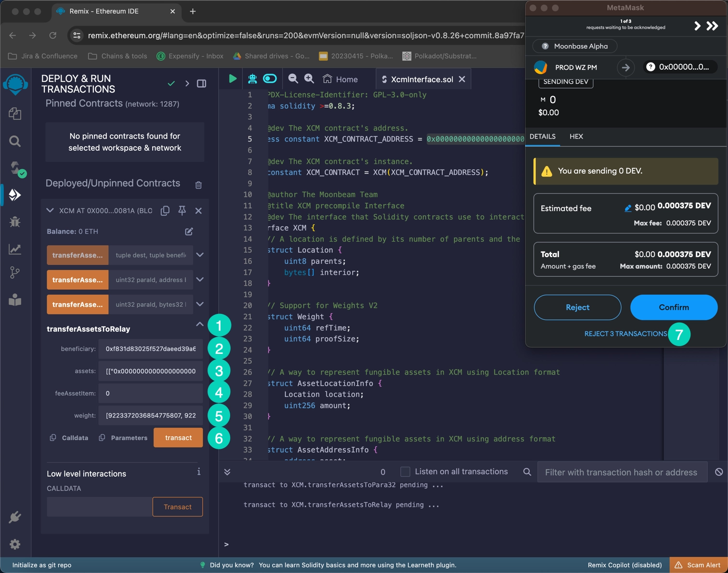The height and width of the screenshot is (573, 728).
Task: Click the beneficiary input field
Action: [151, 349]
